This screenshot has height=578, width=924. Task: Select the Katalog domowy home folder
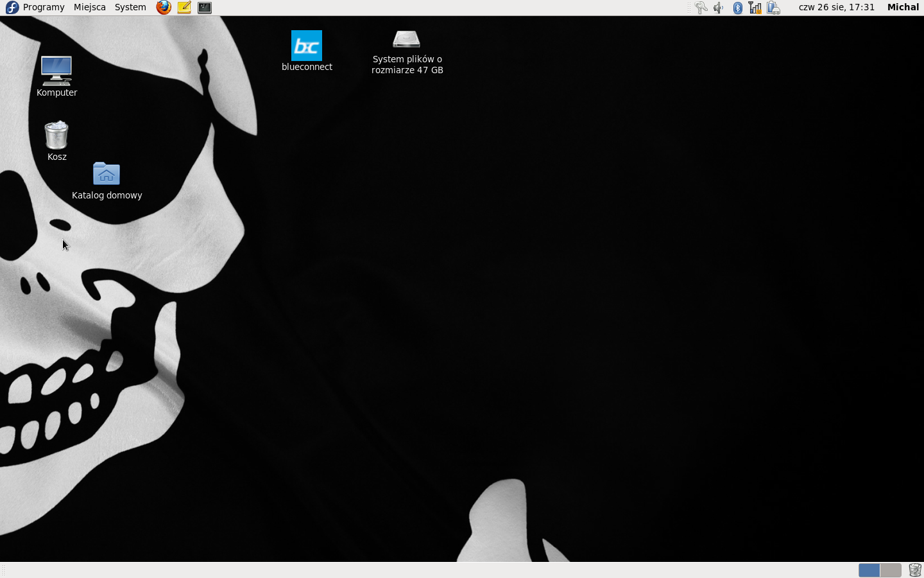click(107, 174)
